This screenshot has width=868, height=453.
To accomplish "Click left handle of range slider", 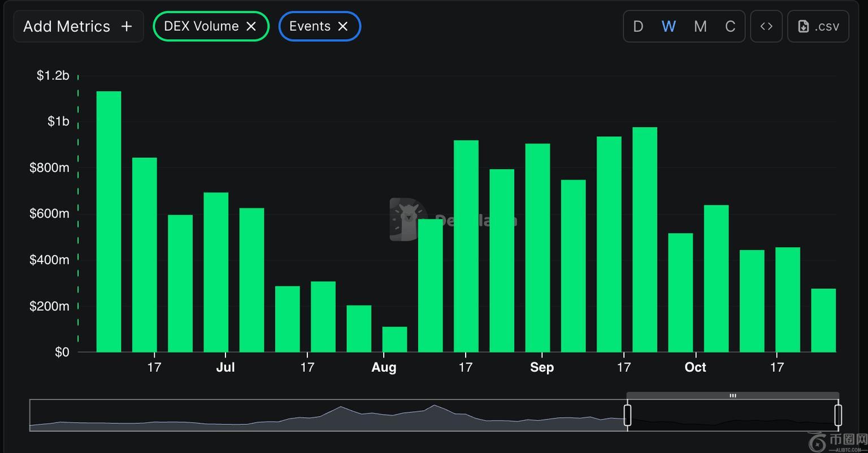I will (x=627, y=415).
